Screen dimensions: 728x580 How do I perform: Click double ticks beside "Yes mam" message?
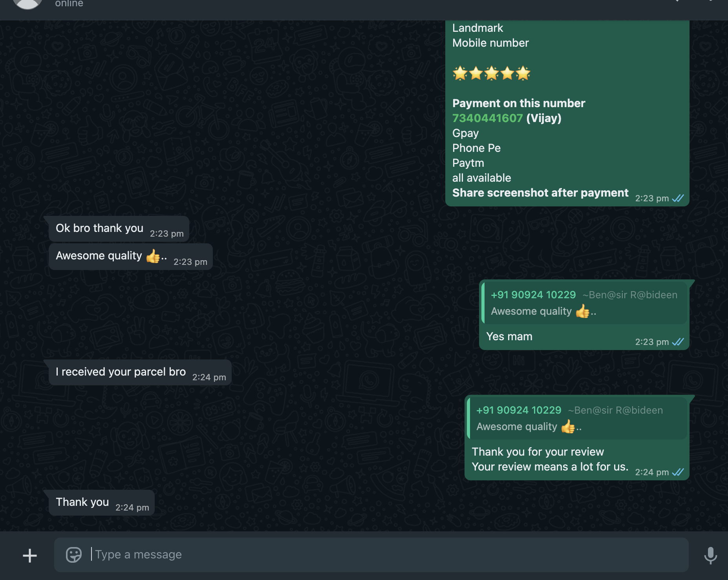tap(678, 342)
